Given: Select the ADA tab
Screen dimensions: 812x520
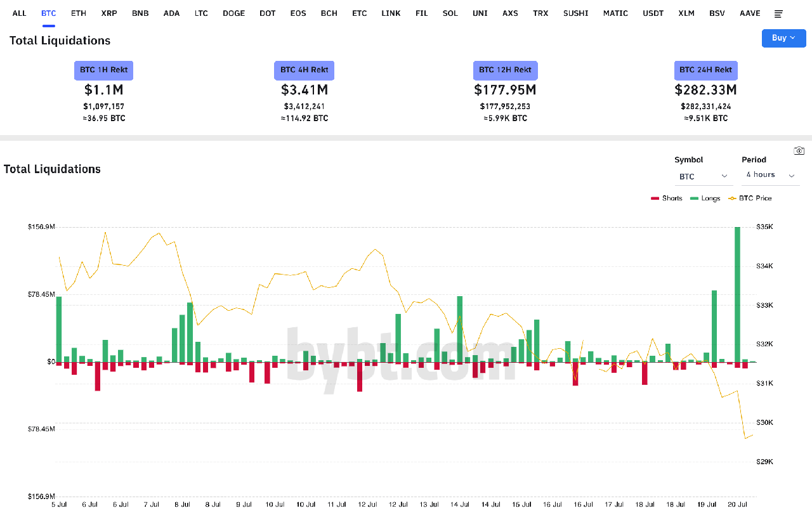Looking at the screenshot, I should [x=171, y=13].
